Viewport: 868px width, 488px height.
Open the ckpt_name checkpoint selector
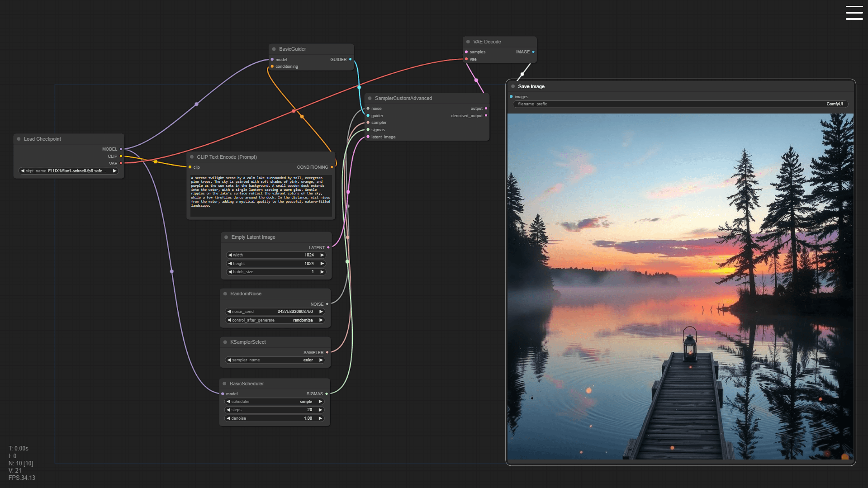point(69,171)
